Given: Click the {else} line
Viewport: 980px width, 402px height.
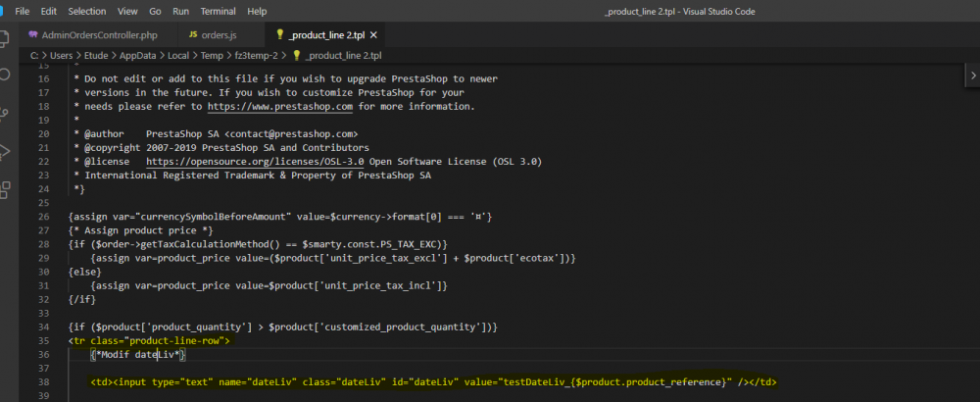Looking at the screenshot, I should 84,272.
